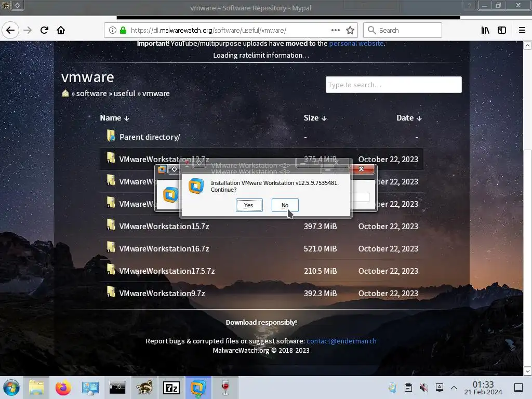Reload the current page
This screenshot has width=532, height=399.
44,30
